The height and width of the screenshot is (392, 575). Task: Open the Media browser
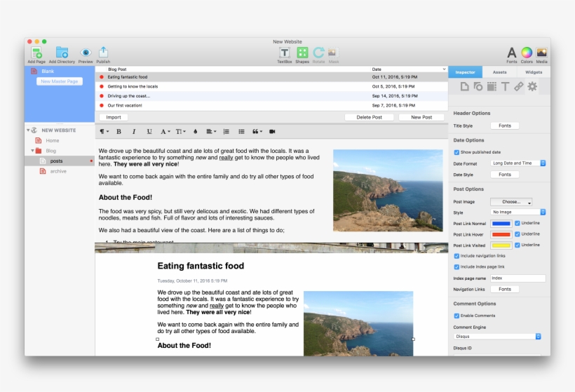click(541, 53)
